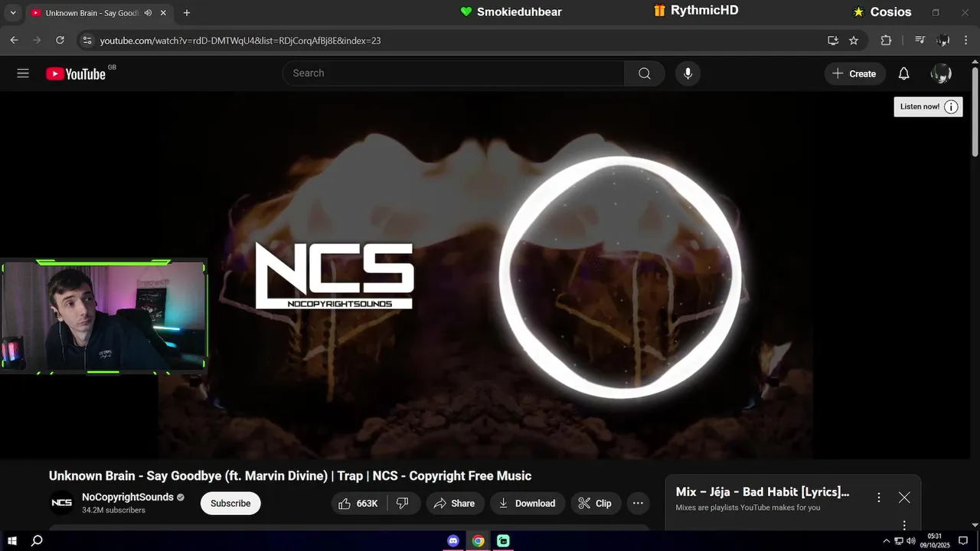The width and height of the screenshot is (980, 551).
Task: Click the scrollbar down arrow
Action: [975, 525]
